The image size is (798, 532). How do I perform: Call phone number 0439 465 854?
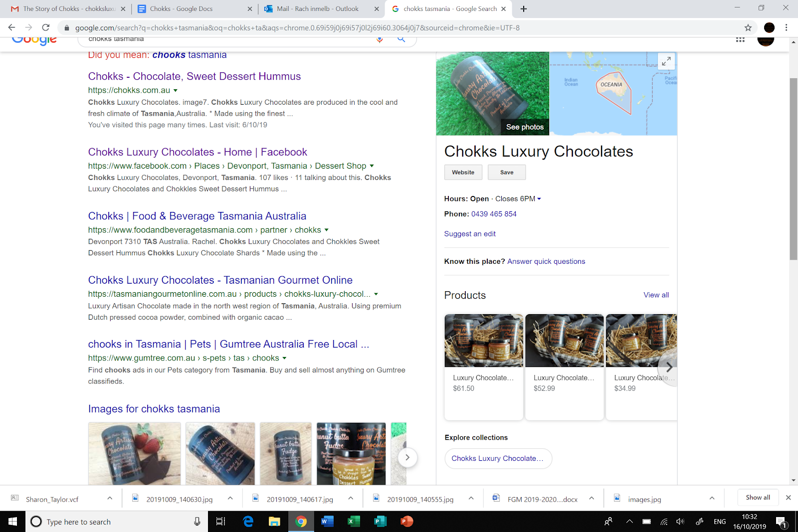[x=494, y=214]
